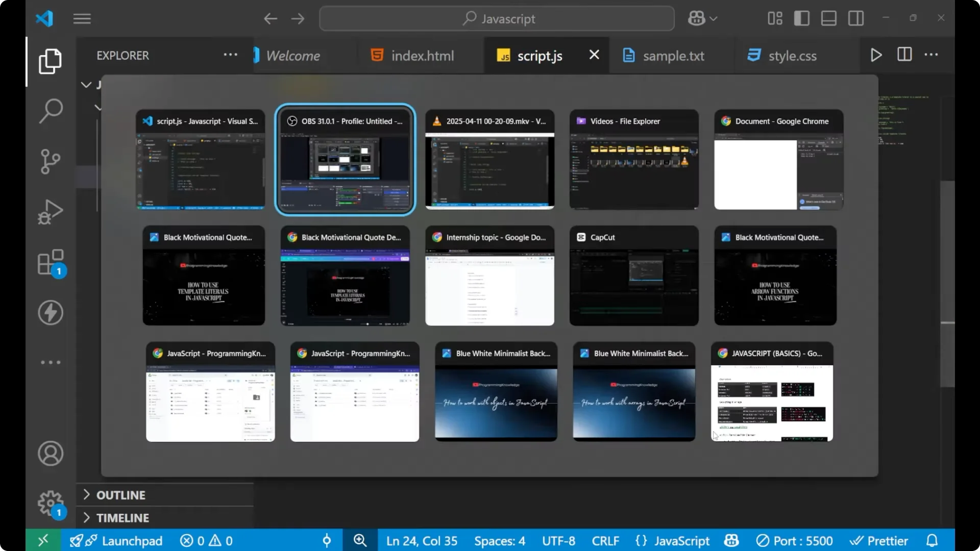Open the Copilot dropdown arrow
This screenshot has width=980, height=551.
click(714, 19)
